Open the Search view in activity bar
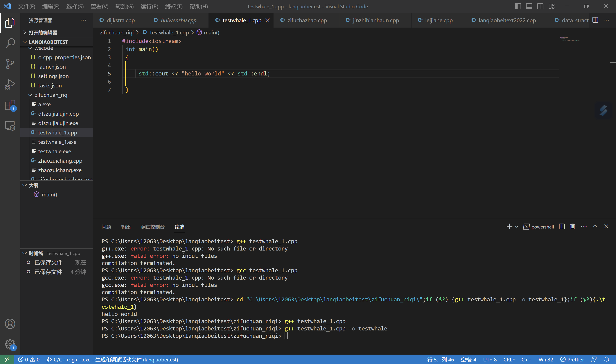The width and height of the screenshot is (616, 364). point(10,43)
